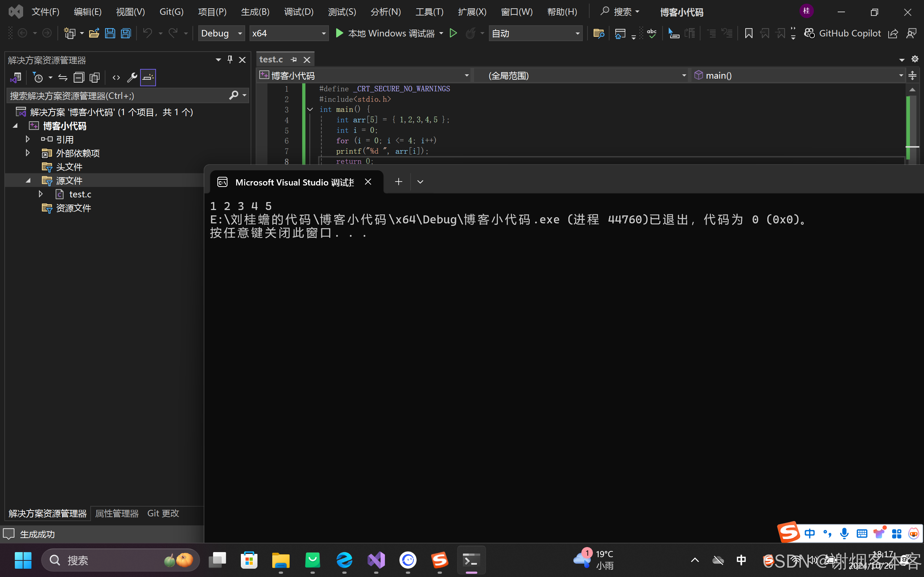924x577 pixels.
Task: Click the bookmark toggle icon in toolbar
Action: click(749, 34)
